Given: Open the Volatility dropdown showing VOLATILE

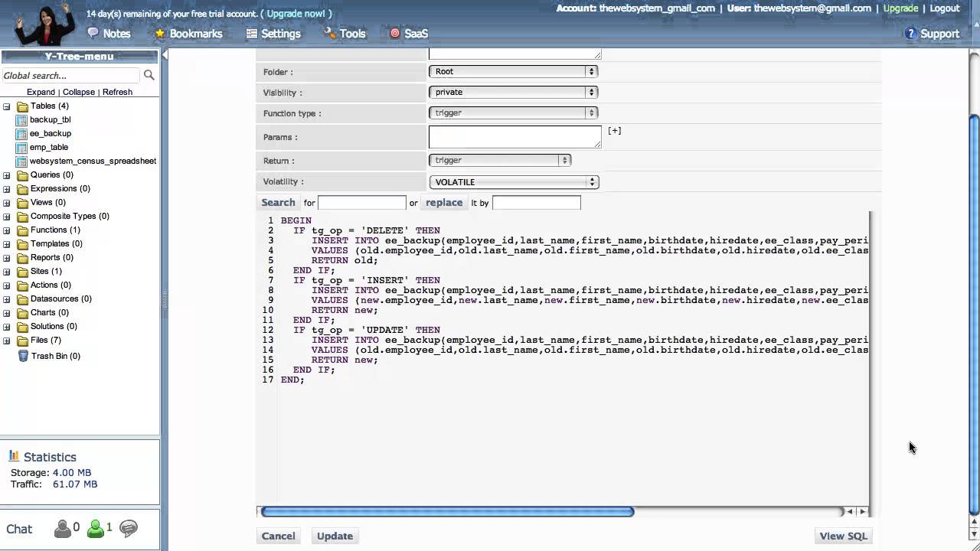Looking at the screenshot, I should pos(513,182).
